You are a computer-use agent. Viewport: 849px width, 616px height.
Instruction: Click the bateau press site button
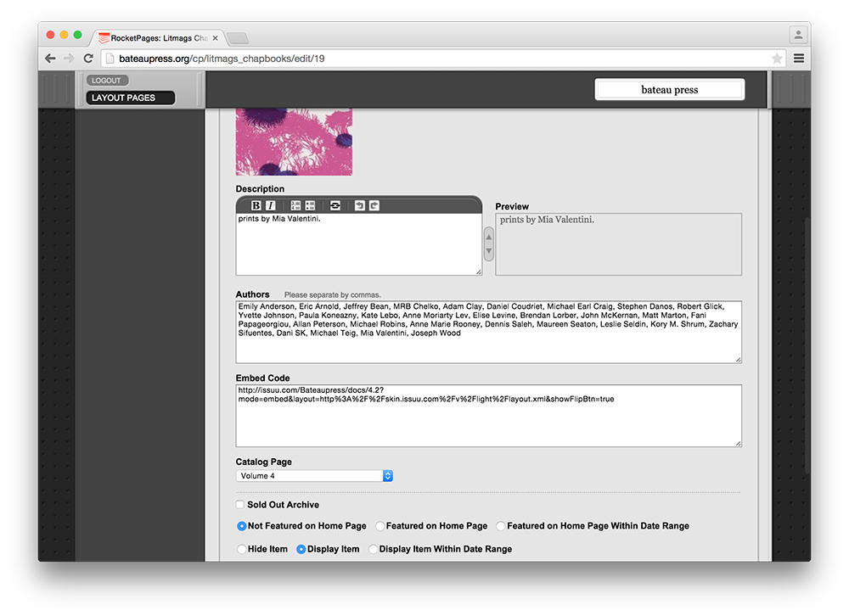tap(669, 89)
